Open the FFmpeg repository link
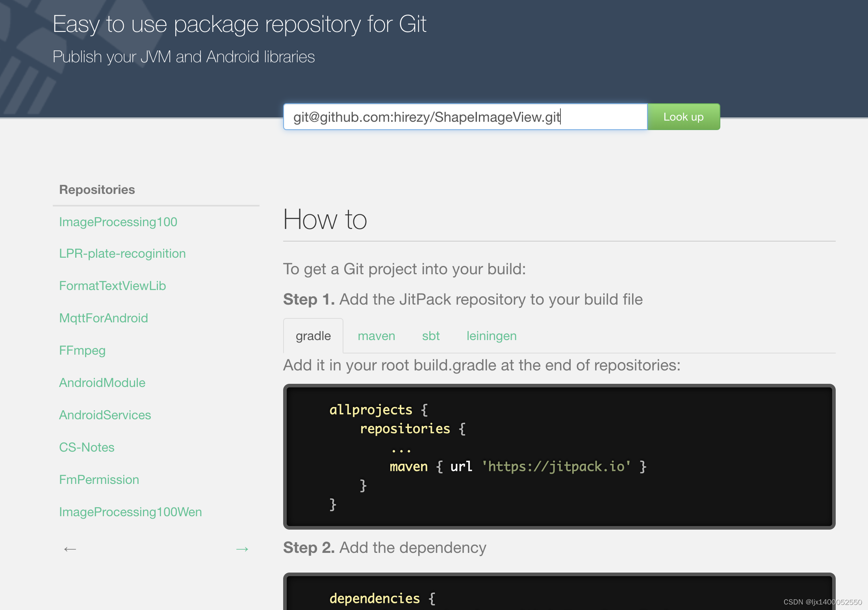The image size is (868, 610). point(82,350)
